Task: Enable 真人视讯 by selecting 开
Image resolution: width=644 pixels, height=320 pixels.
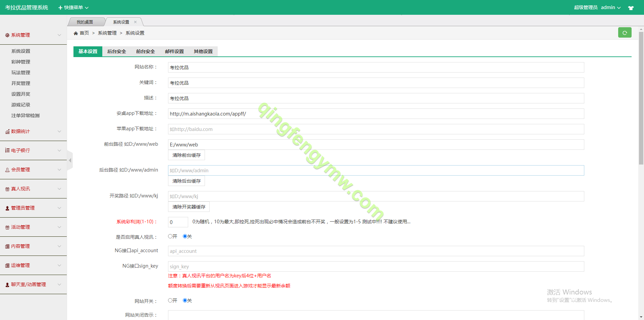Action: [170, 236]
